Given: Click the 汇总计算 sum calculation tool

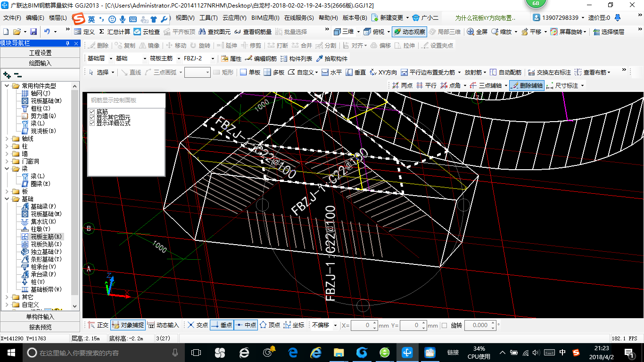Looking at the screenshot, I should pos(114,32).
